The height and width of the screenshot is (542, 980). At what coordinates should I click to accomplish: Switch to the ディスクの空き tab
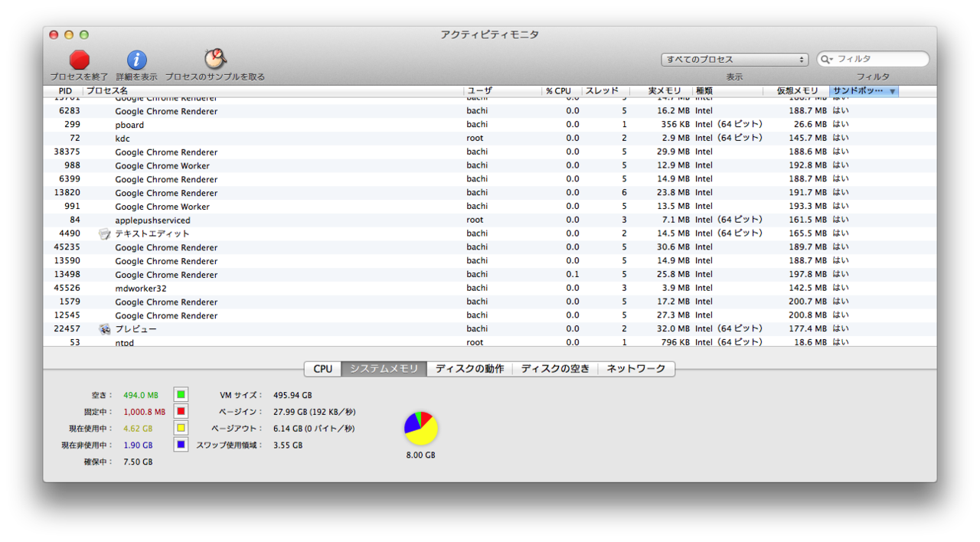coord(556,369)
